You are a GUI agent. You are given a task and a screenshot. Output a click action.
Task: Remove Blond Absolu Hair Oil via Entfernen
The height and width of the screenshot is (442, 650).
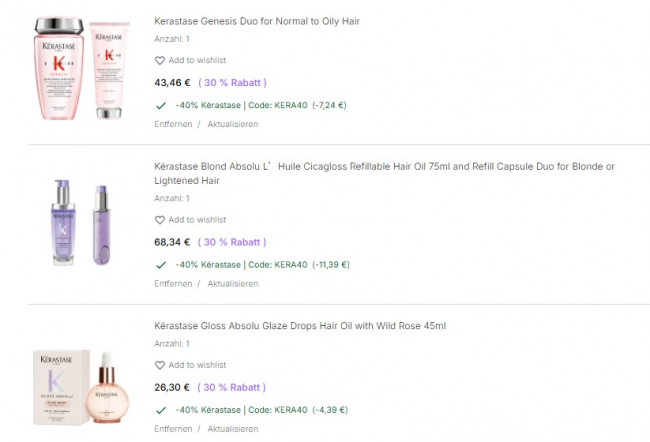(173, 284)
